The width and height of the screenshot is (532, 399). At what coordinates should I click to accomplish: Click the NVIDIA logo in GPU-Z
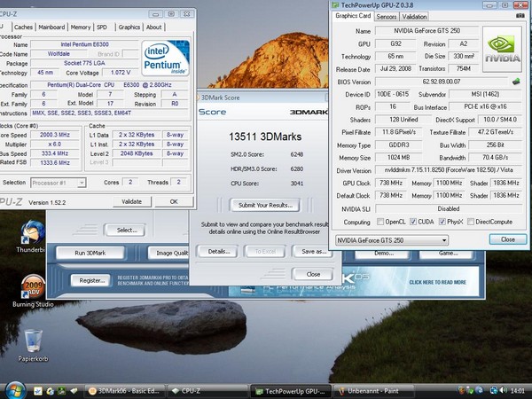pyautogui.click(x=502, y=49)
